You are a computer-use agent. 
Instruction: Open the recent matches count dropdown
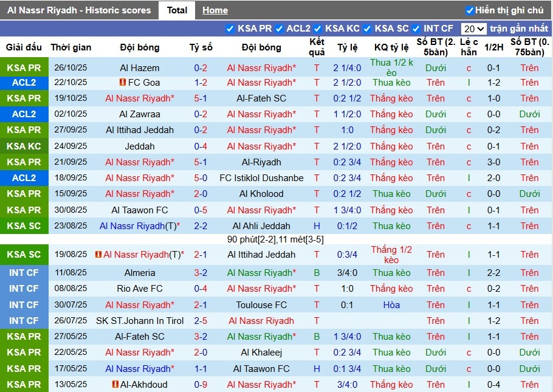pos(475,28)
